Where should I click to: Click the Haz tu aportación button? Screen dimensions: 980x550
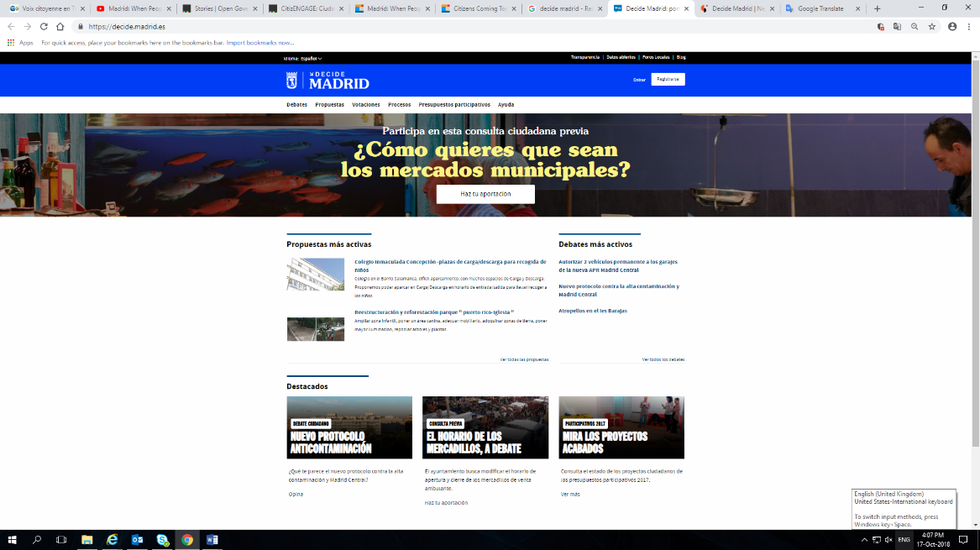pyautogui.click(x=485, y=193)
